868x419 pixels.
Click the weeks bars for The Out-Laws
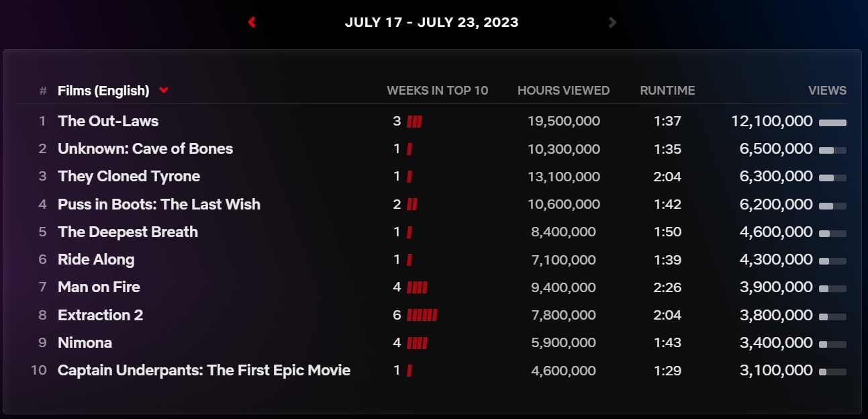click(x=414, y=122)
